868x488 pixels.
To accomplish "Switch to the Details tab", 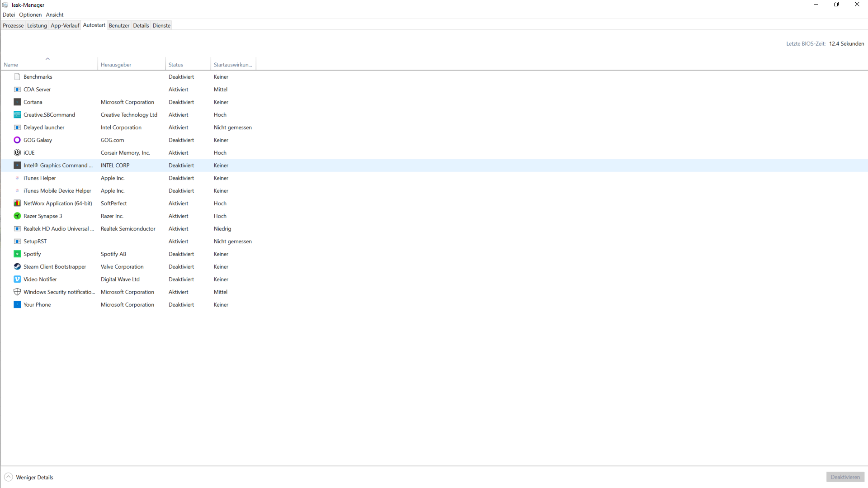I will [141, 26].
